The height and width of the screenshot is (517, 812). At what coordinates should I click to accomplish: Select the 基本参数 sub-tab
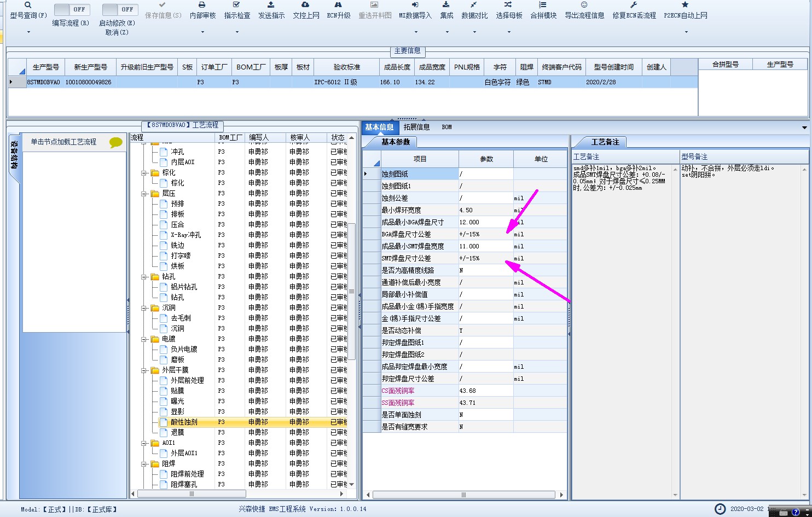395,142
